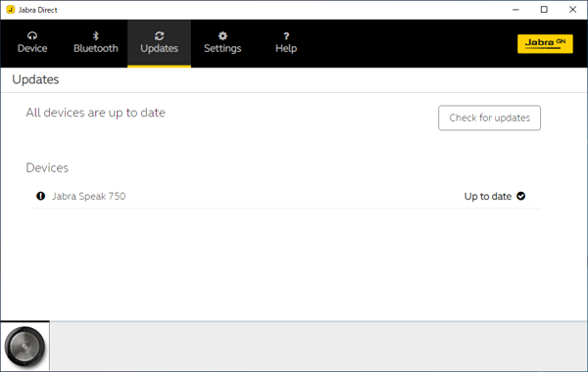Screen dimensions: 588x372
Task: Click the Jabra Direct title bar icon
Action: coord(11,10)
